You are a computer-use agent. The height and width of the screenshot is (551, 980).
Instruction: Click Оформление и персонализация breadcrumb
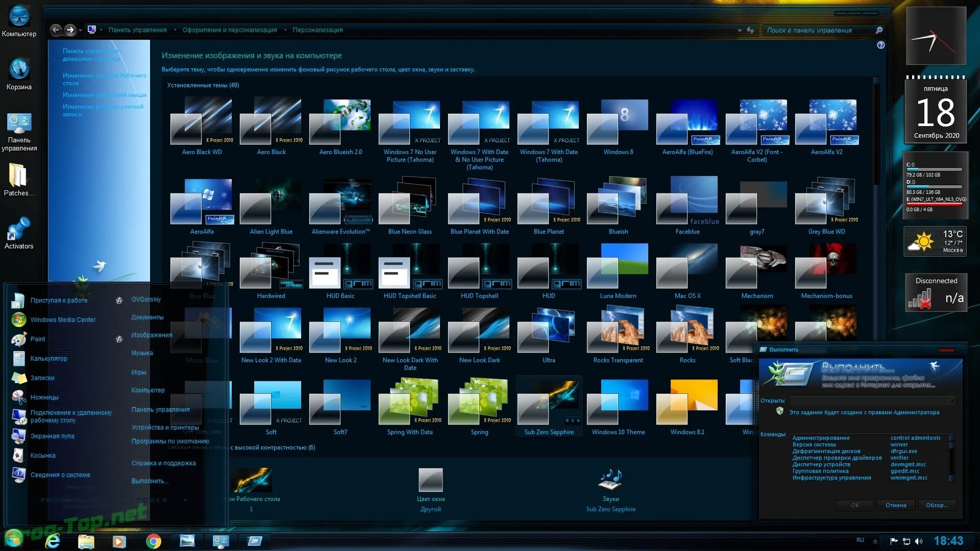coord(230,30)
